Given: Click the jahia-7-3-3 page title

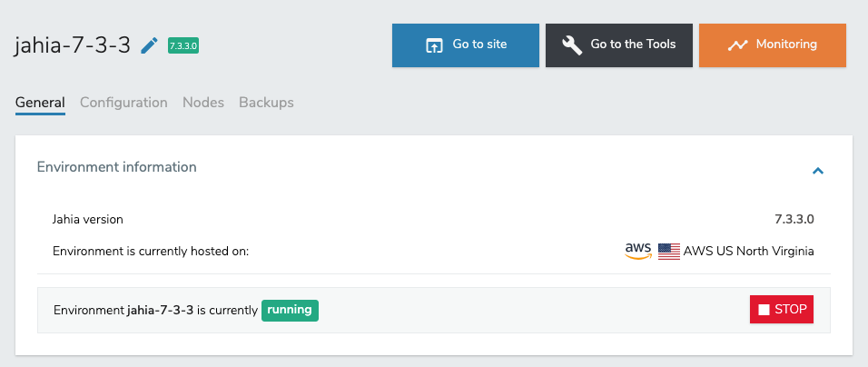Looking at the screenshot, I should (73, 45).
